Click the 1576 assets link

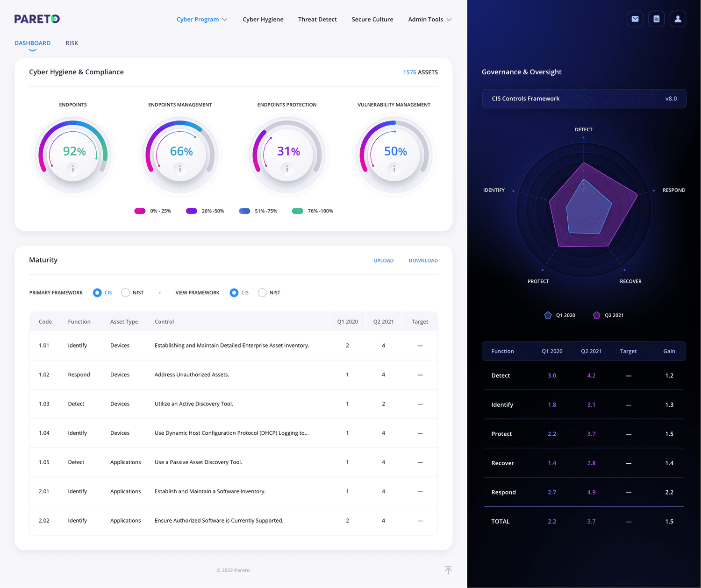click(x=409, y=72)
